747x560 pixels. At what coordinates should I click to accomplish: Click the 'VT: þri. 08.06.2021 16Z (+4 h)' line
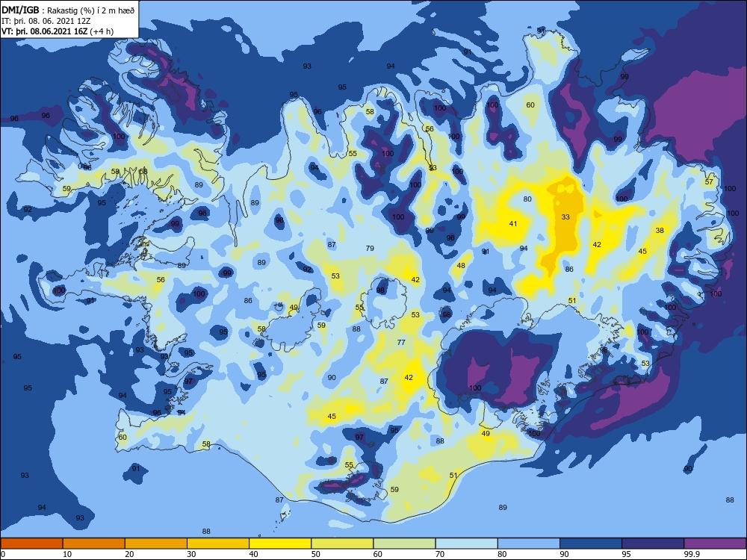tap(58, 31)
